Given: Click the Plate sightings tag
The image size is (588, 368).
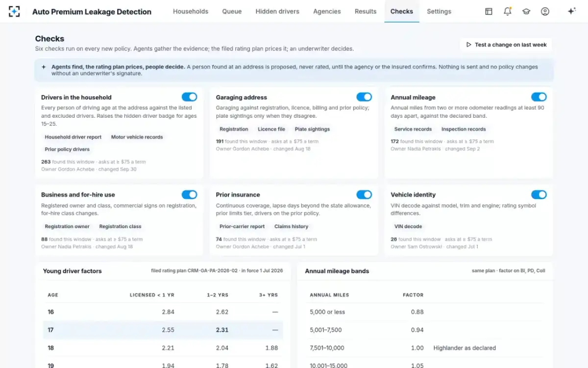Looking at the screenshot, I should coord(312,130).
